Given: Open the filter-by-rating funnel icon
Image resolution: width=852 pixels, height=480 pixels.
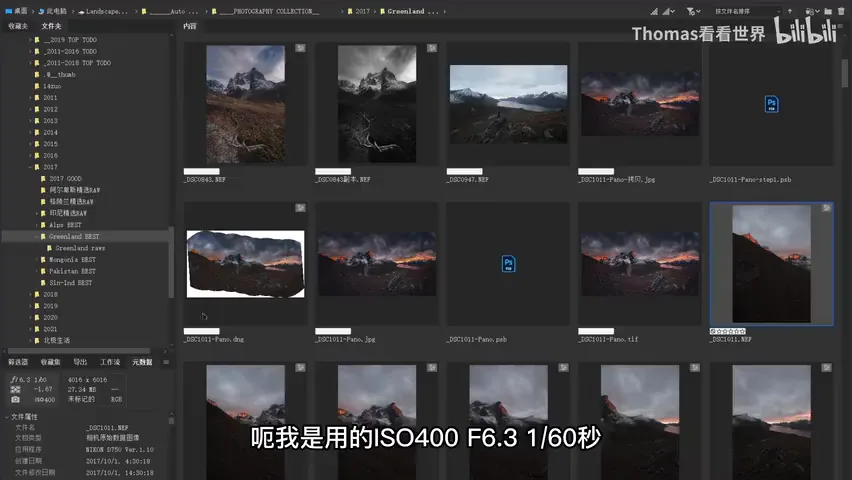Looking at the screenshot, I should click(690, 11).
